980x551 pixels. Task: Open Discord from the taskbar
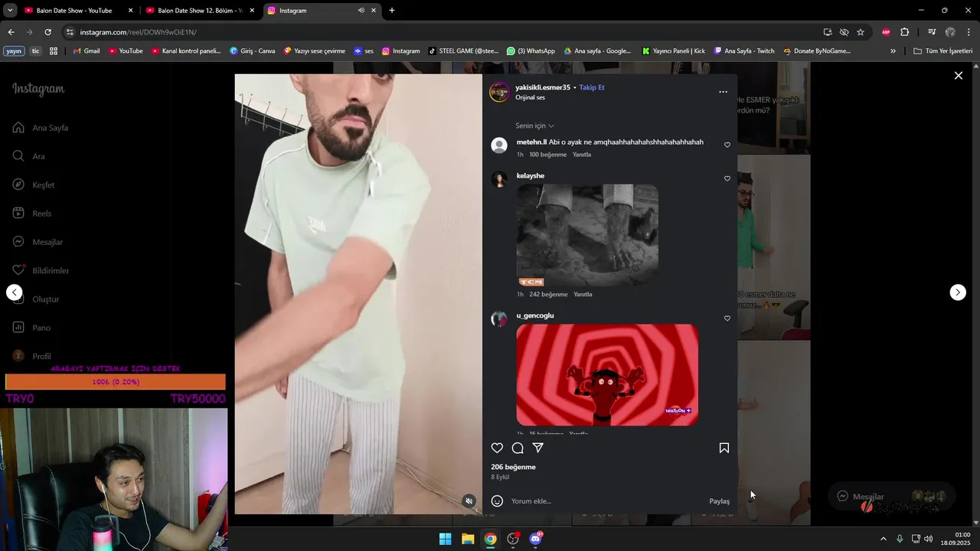(x=536, y=539)
